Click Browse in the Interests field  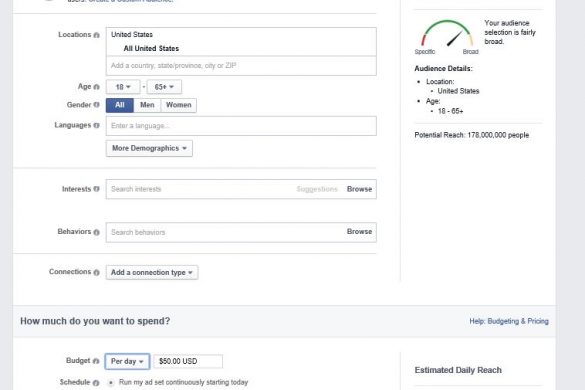(x=359, y=189)
